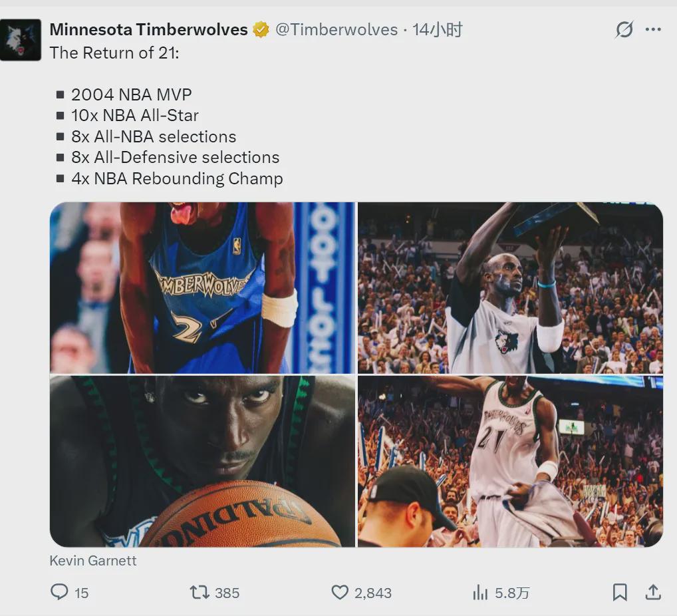Open the trophy-raising crowd photo
This screenshot has width=677, height=616.
[510, 287]
